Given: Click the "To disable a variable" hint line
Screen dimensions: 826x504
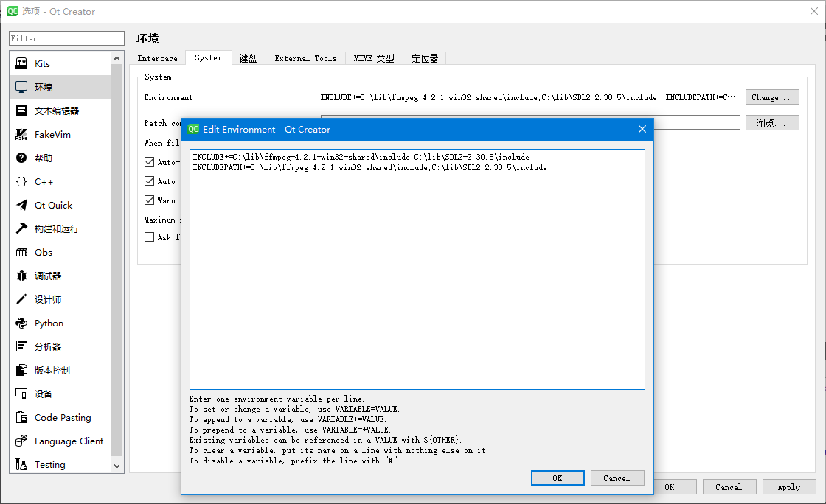Looking at the screenshot, I should 294,461.
